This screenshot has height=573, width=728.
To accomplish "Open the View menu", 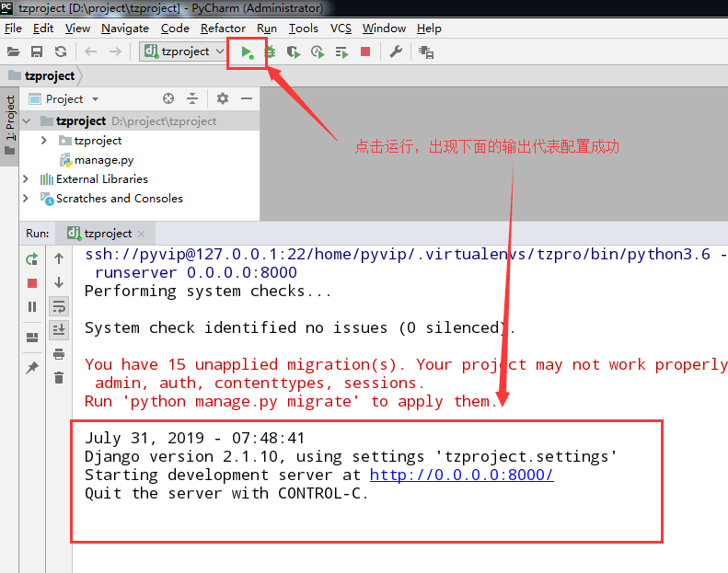I will pyautogui.click(x=77, y=29).
